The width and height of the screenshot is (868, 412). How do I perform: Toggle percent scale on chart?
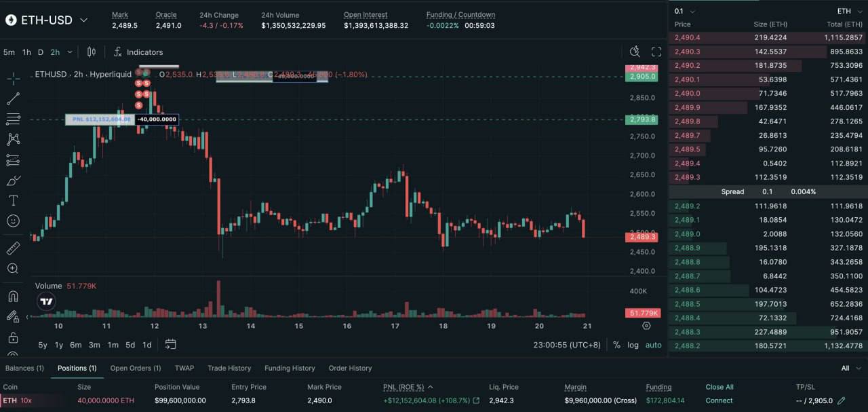point(616,345)
